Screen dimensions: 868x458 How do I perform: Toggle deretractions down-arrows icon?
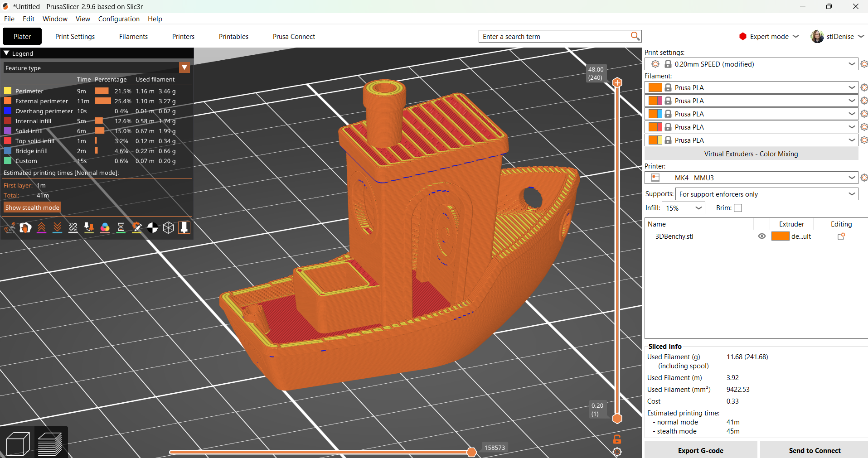tap(57, 228)
